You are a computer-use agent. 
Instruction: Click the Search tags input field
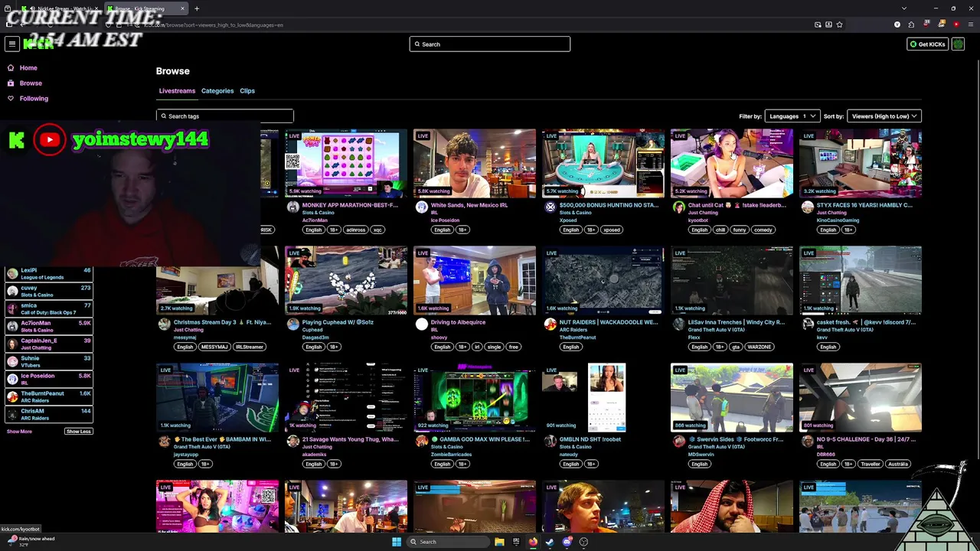pyautogui.click(x=224, y=116)
